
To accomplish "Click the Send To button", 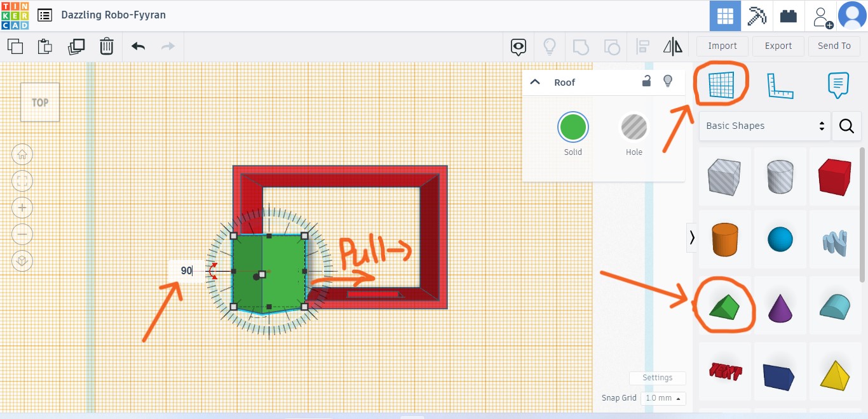I will tap(834, 46).
